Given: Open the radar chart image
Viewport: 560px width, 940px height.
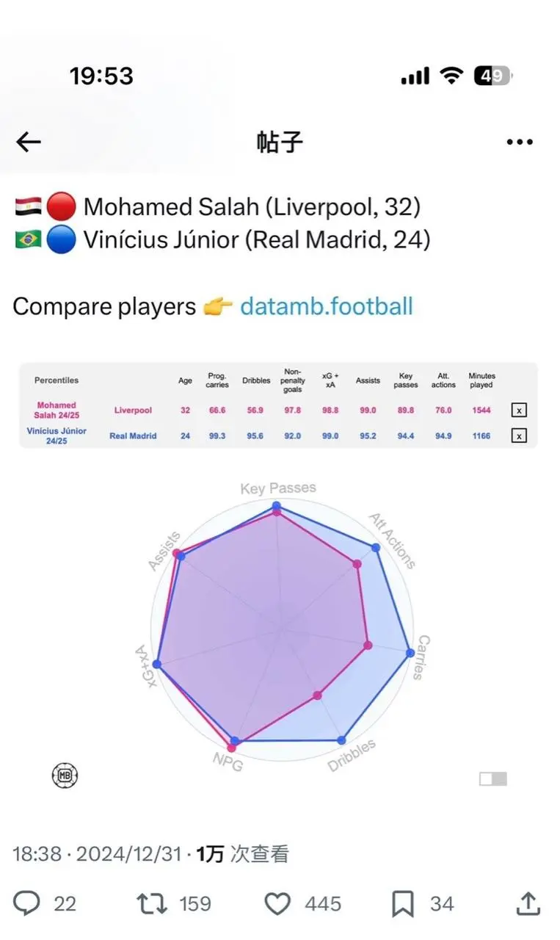Looking at the screenshot, I should pos(281,632).
